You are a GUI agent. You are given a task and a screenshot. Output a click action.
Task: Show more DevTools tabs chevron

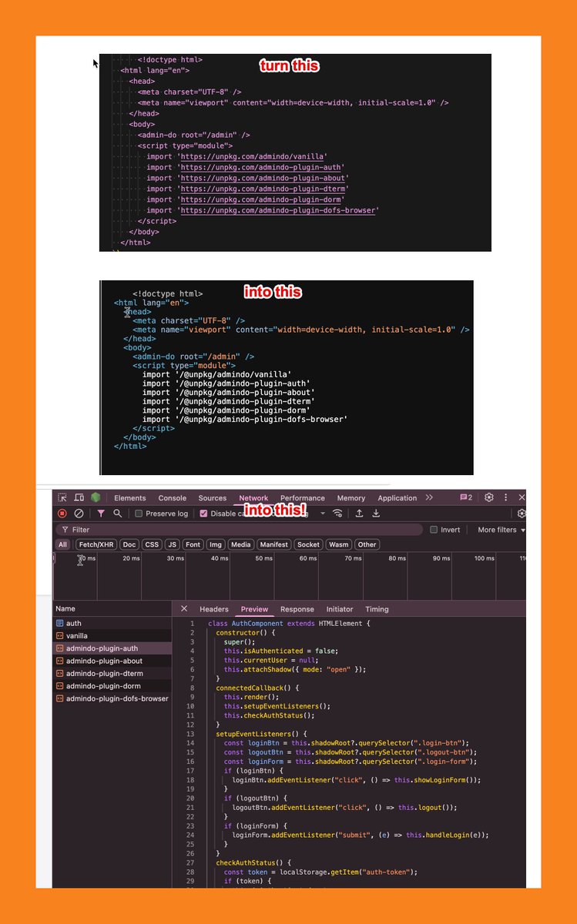[x=429, y=498]
